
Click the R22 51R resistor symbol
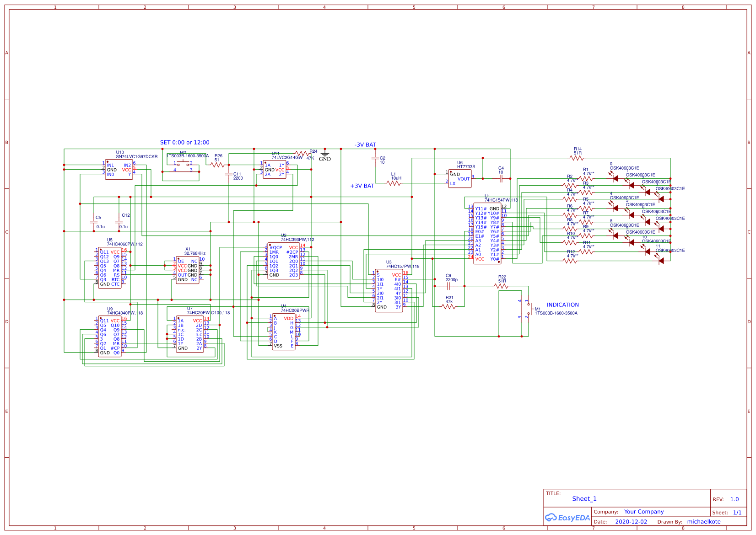click(x=501, y=286)
